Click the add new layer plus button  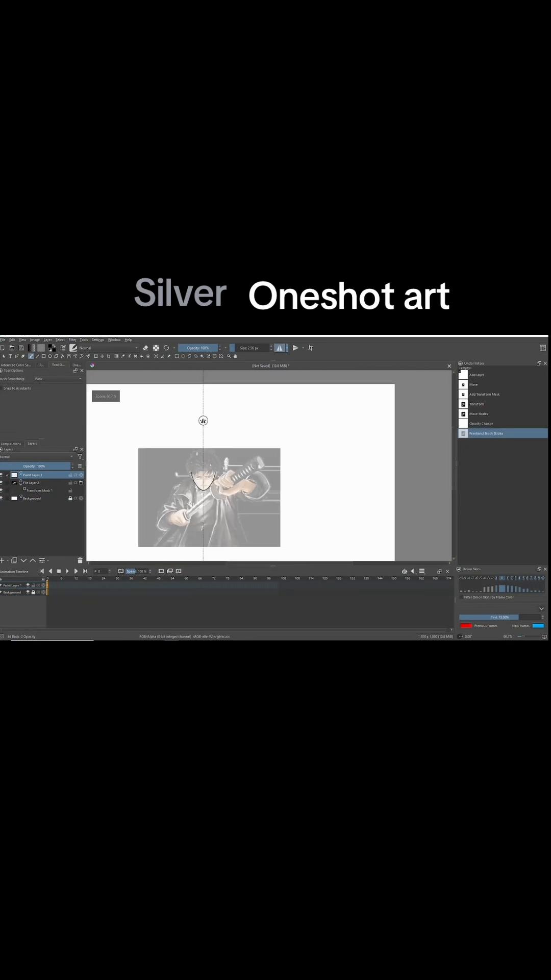(x=3, y=560)
